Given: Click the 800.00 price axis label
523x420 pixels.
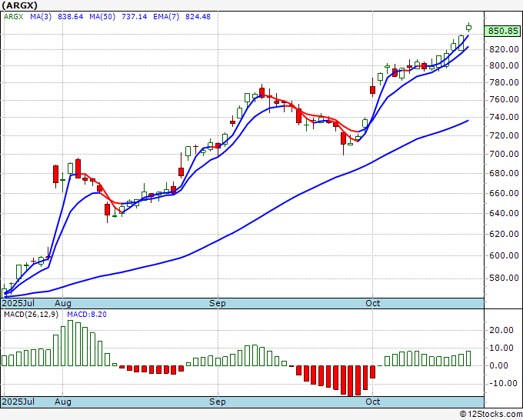Looking at the screenshot, I should [x=504, y=65].
